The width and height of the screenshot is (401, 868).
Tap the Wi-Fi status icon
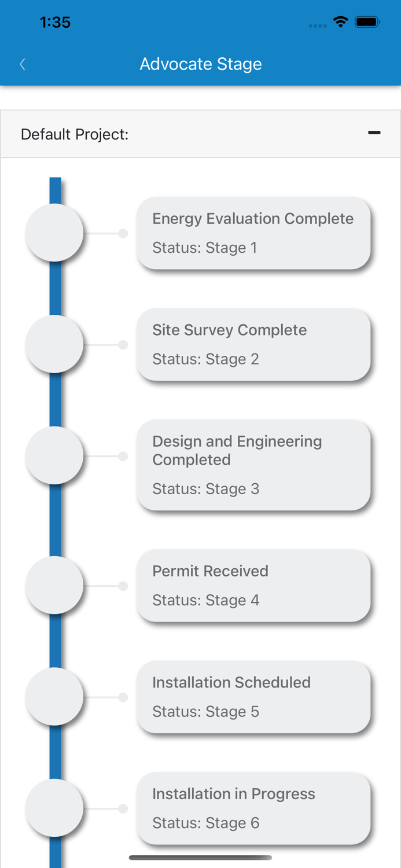(341, 22)
